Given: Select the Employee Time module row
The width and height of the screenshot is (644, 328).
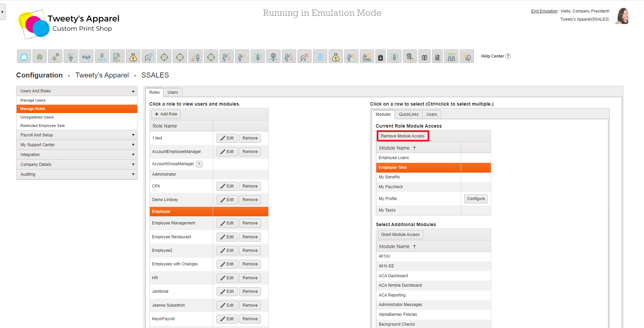Looking at the screenshot, I should click(433, 168).
